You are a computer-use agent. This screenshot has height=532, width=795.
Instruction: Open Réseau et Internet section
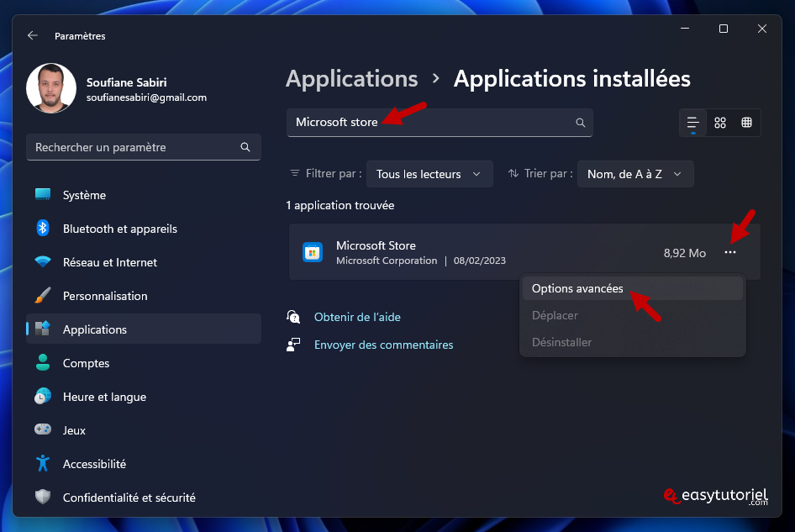tap(144, 262)
